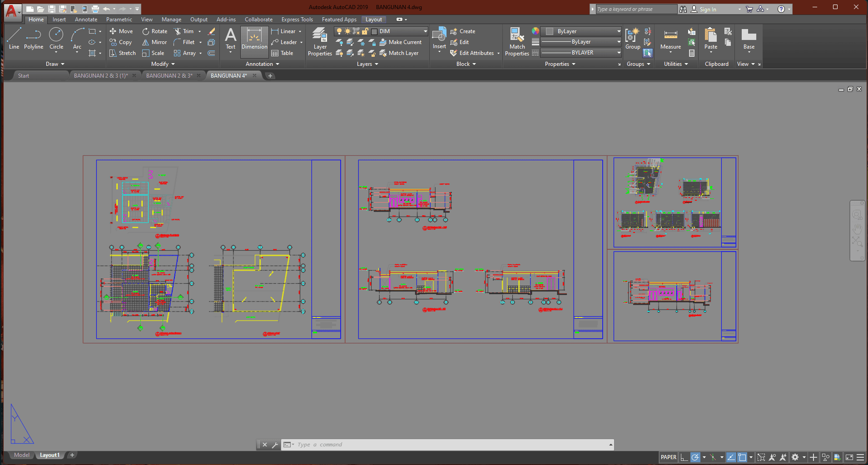Select the Measure utility
This screenshot has width=868, height=465.
click(670, 39)
